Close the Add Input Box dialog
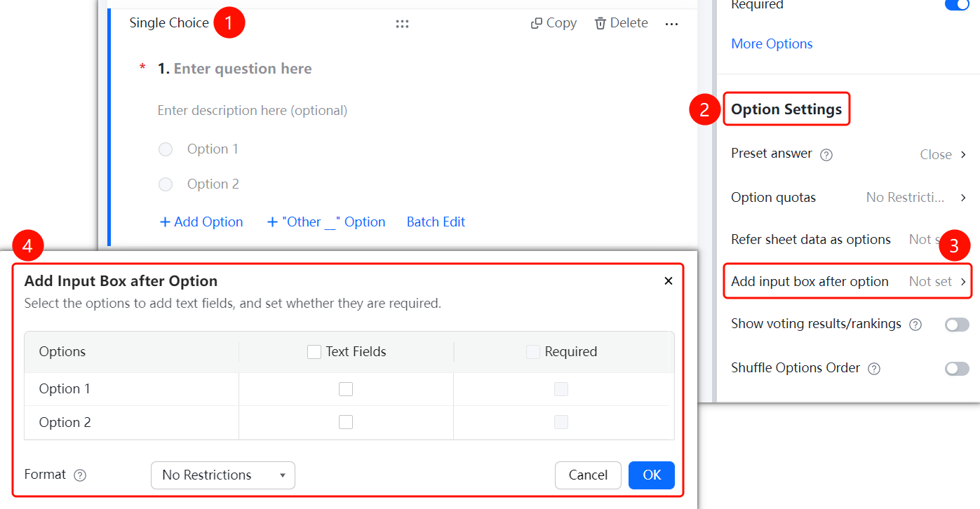Image resolution: width=980 pixels, height=509 pixels. pos(669,281)
